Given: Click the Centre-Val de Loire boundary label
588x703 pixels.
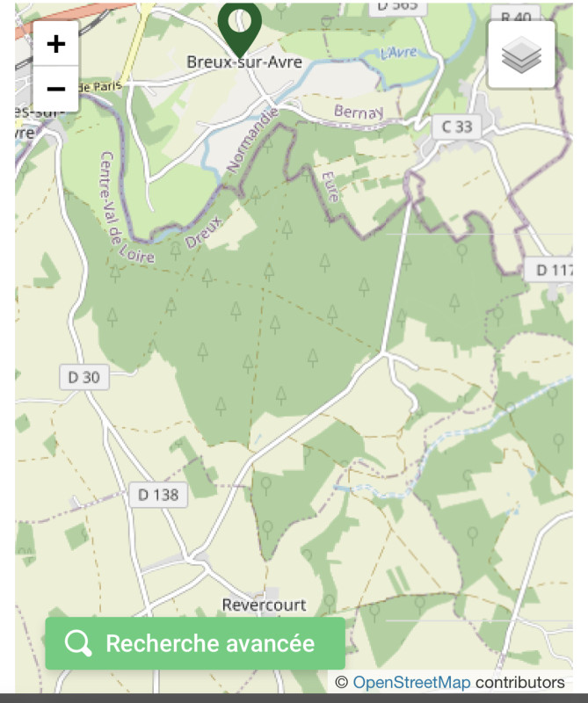Looking at the screenshot, I should [125, 209].
